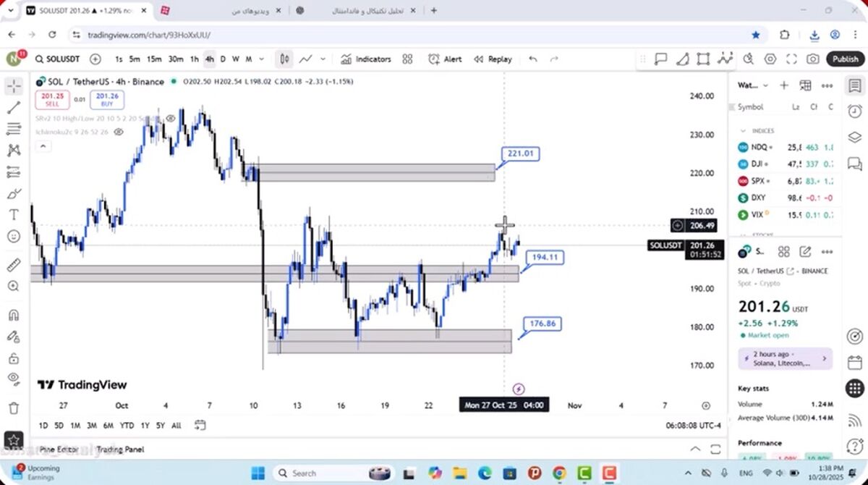Toggle visibility of Ichimoku2c indicator
This screenshot has height=485, width=868.
pos(119,132)
